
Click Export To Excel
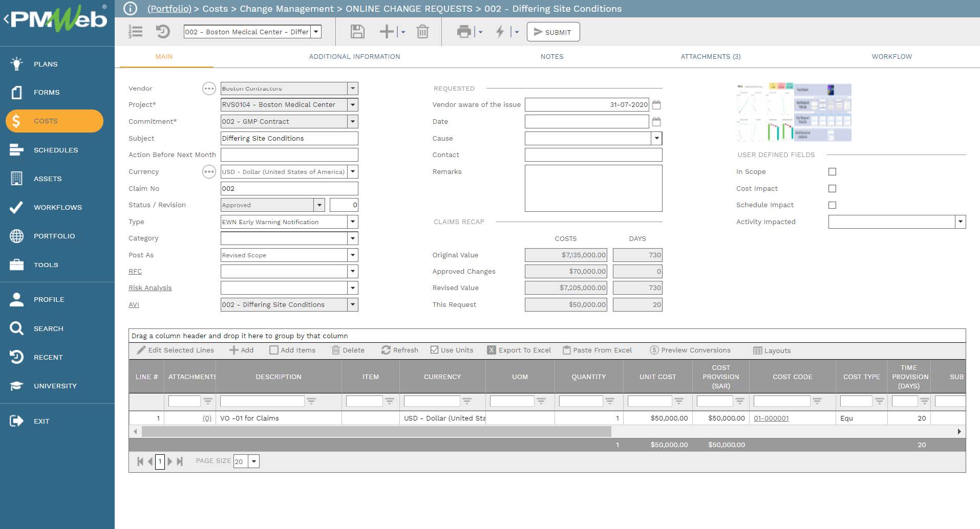[x=519, y=350]
